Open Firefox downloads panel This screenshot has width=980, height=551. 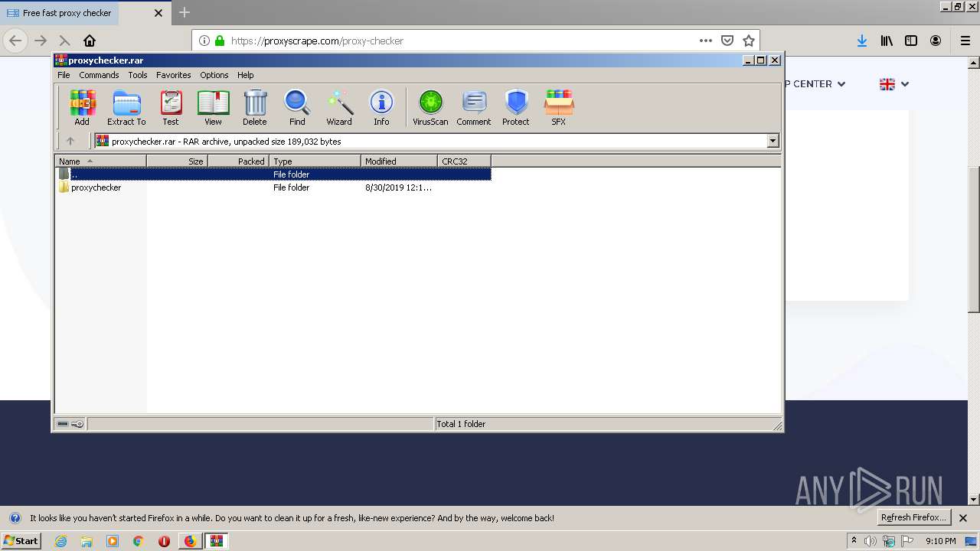point(862,41)
